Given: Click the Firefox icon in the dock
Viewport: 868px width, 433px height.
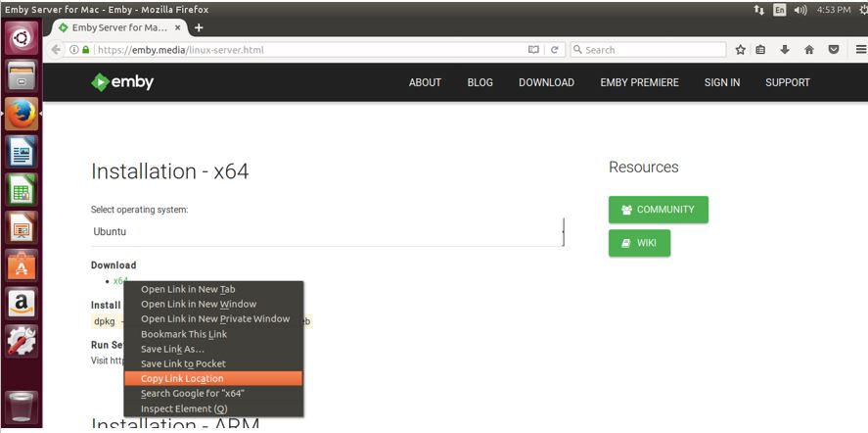Looking at the screenshot, I should click(x=22, y=114).
